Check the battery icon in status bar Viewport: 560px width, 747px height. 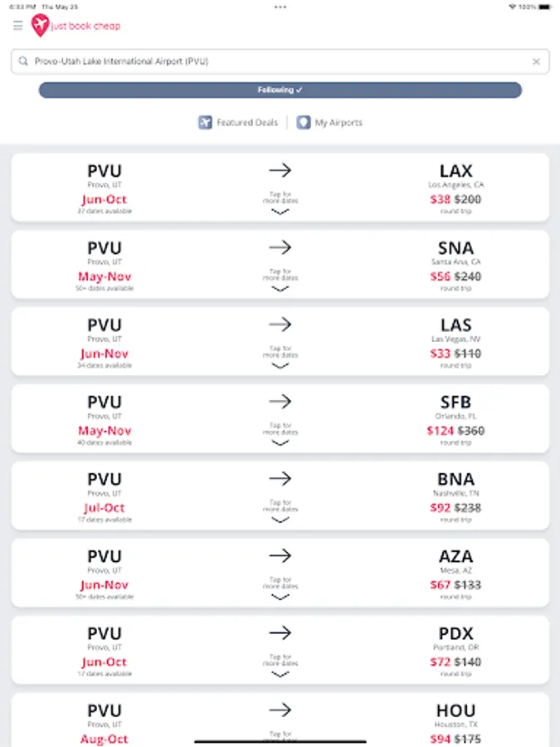(543, 7)
